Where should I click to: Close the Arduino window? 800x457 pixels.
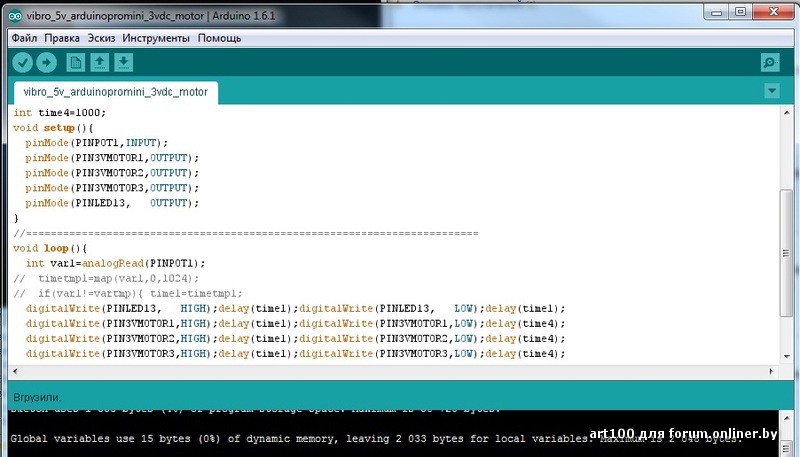tap(773, 12)
